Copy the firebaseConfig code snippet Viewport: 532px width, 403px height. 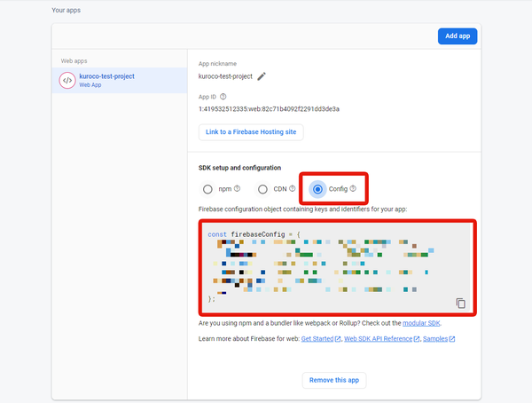pos(460,303)
